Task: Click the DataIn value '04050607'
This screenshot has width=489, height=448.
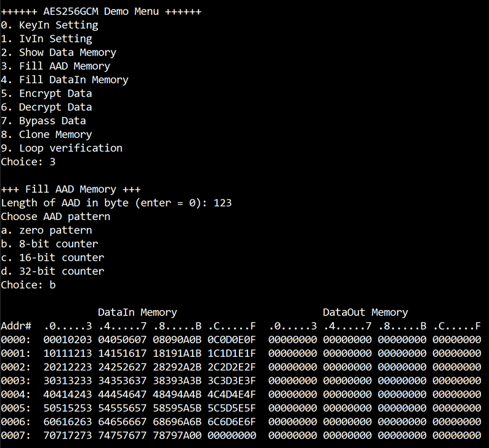Action: click(x=123, y=340)
